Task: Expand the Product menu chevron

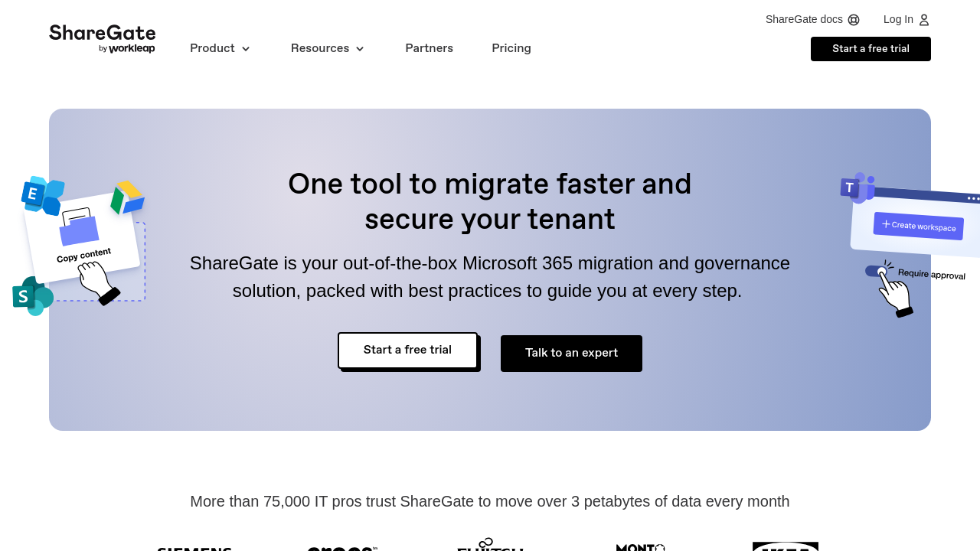Action: [246, 49]
